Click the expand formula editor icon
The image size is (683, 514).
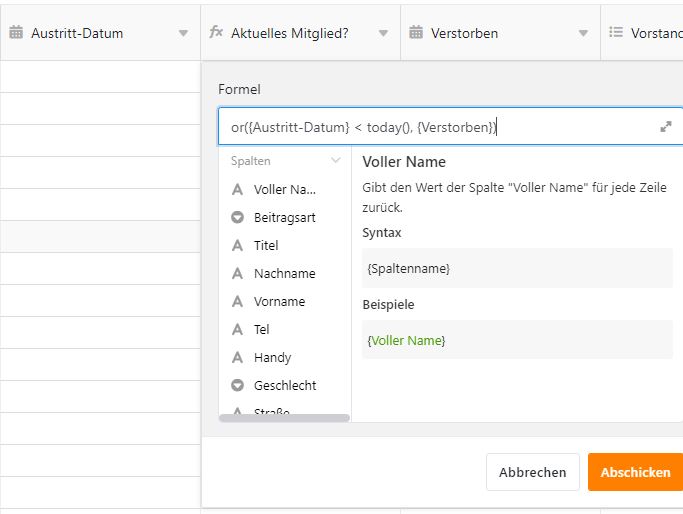(666, 127)
